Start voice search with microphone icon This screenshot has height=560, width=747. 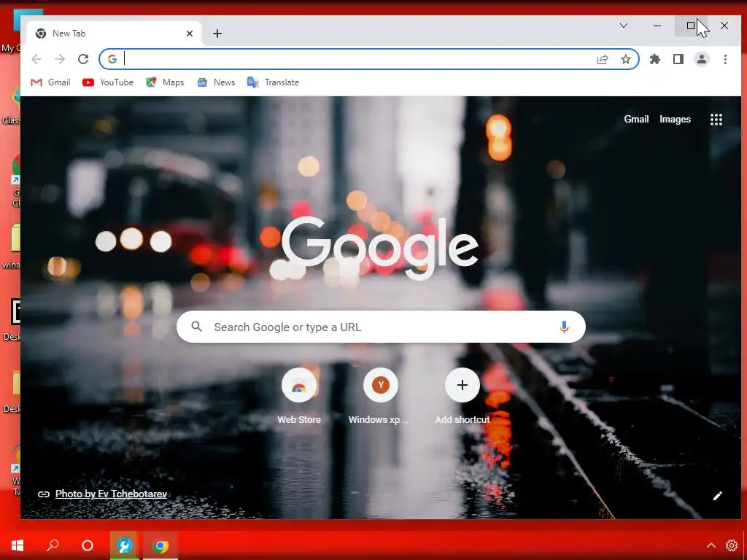[x=564, y=327]
